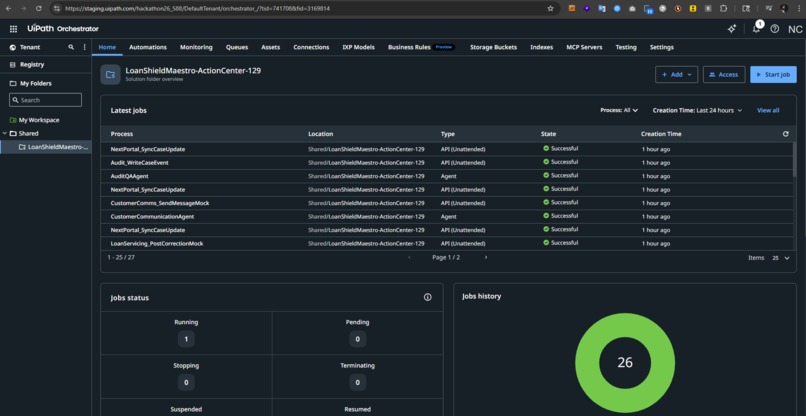Image resolution: width=806 pixels, height=416 pixels.
Task: Bookmark this page with star icon
Action: pyautogui.click(x=551, y=8)
